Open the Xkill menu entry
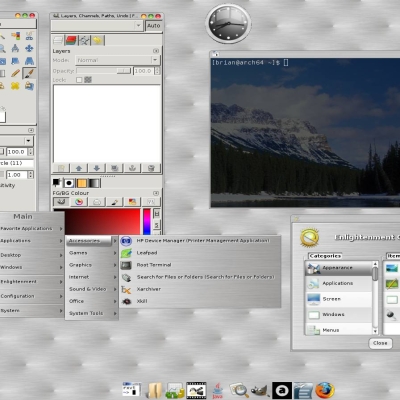Screen dimensions: 400x400 pyautogui.click(x=200, y=301)
